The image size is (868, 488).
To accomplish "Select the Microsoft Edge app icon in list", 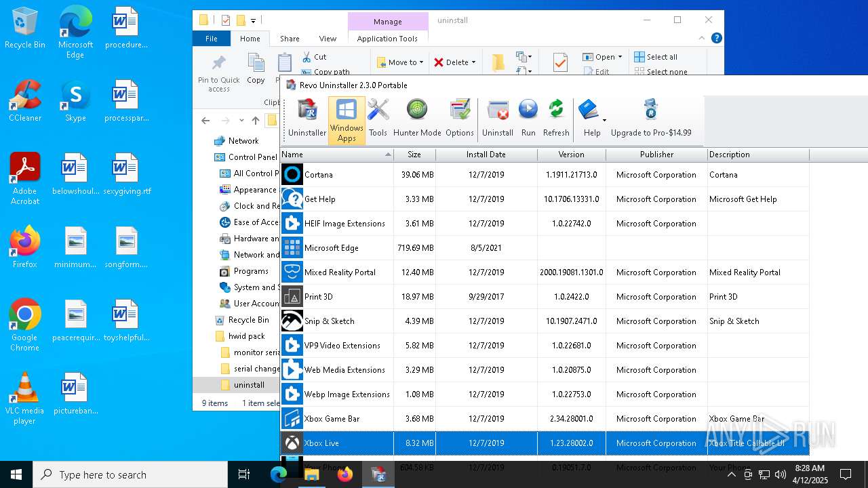I will click(x=292, y=248).
